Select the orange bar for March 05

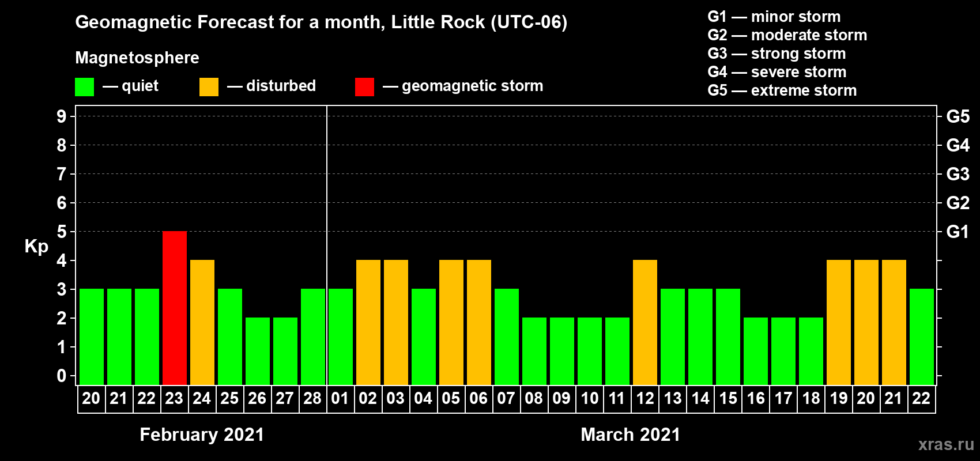tap(451, 322)
